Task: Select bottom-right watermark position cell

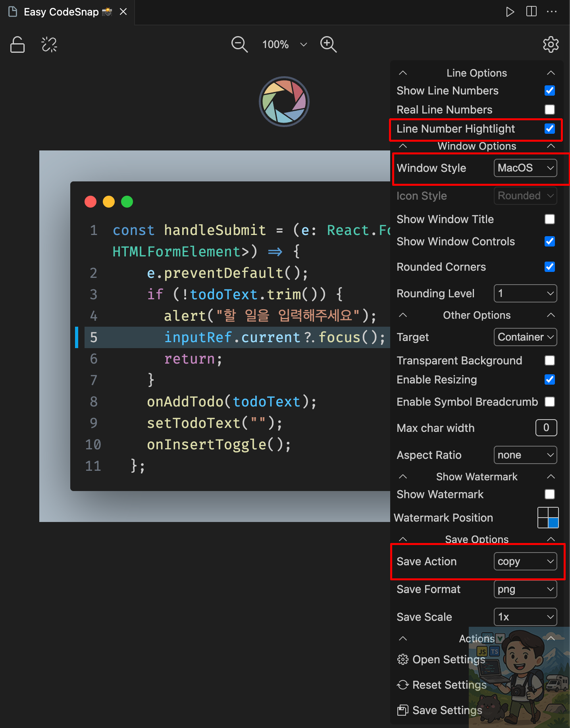Action: coord(553,523)
